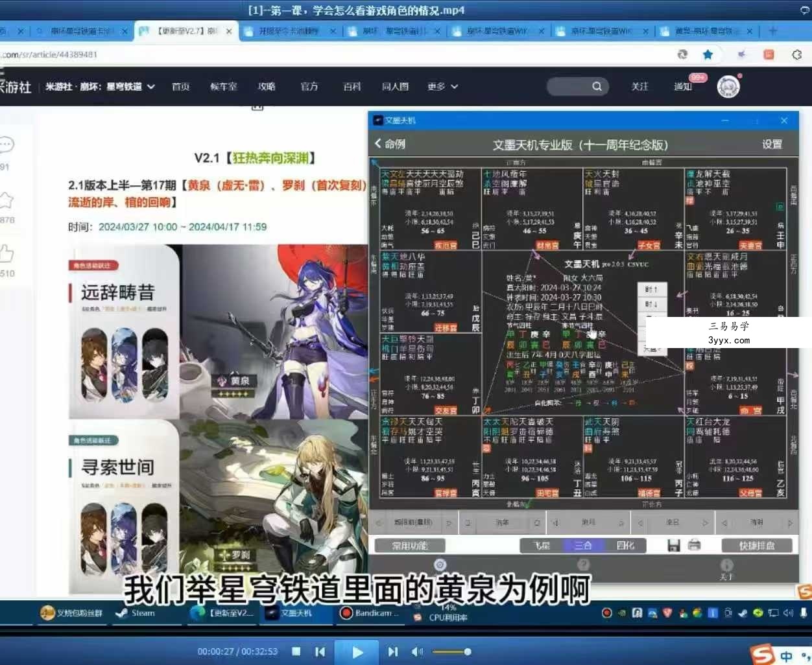The width and height of the screenshot is (812, 665).
Task: Click the chat bubble icon in player title bar
Action: coord(806,10)
